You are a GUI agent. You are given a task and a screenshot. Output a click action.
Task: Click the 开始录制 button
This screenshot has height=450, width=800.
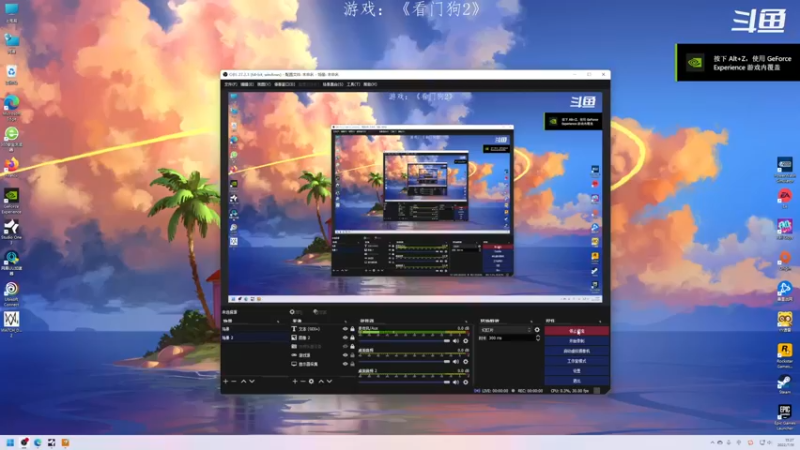point(577,341)
